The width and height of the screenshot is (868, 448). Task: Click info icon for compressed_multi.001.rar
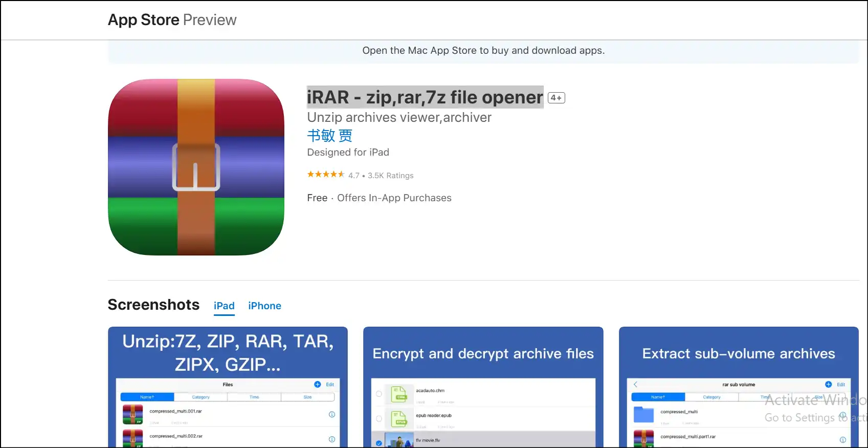pyautogui.click(x=331, y=414)
